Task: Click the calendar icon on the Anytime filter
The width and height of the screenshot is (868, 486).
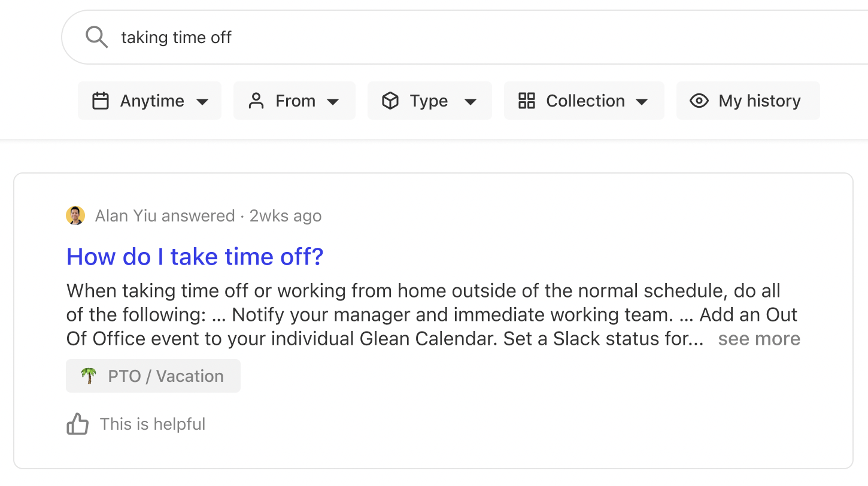Action: 101,101
